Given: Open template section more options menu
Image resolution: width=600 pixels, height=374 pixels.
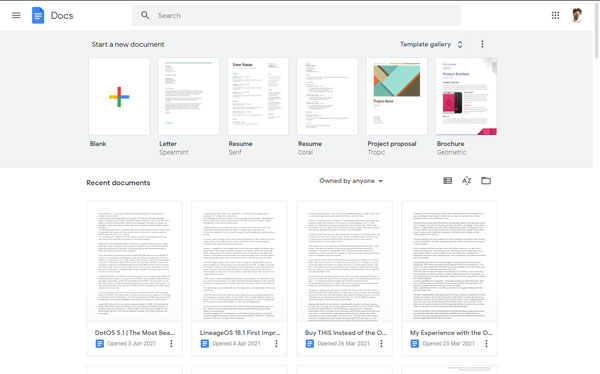Looking at the screenshot, I should tap(482, 44).
